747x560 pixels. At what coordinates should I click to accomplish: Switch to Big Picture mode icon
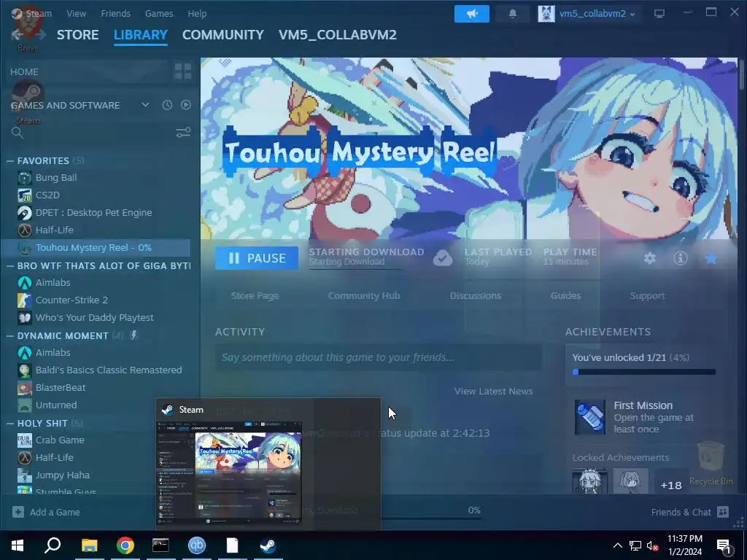click(x=659, y=13)
